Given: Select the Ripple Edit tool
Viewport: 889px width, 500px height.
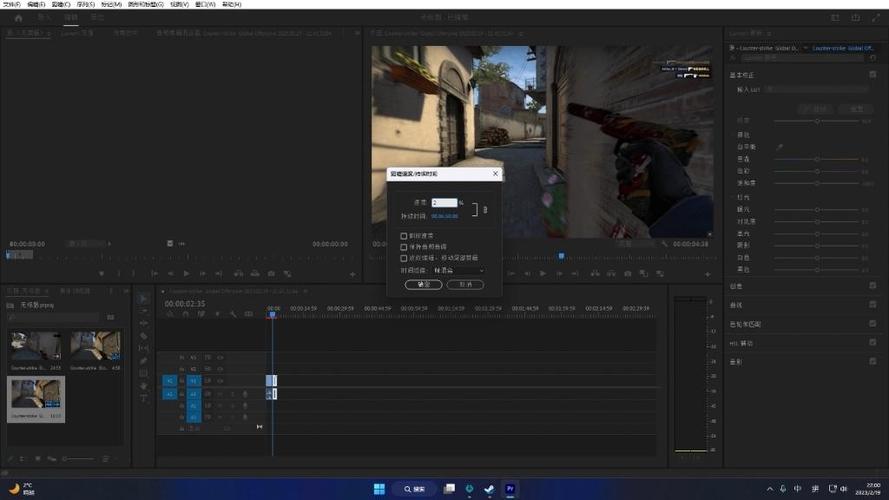Looking at the screenshot, I should click(x=143, y=324).
